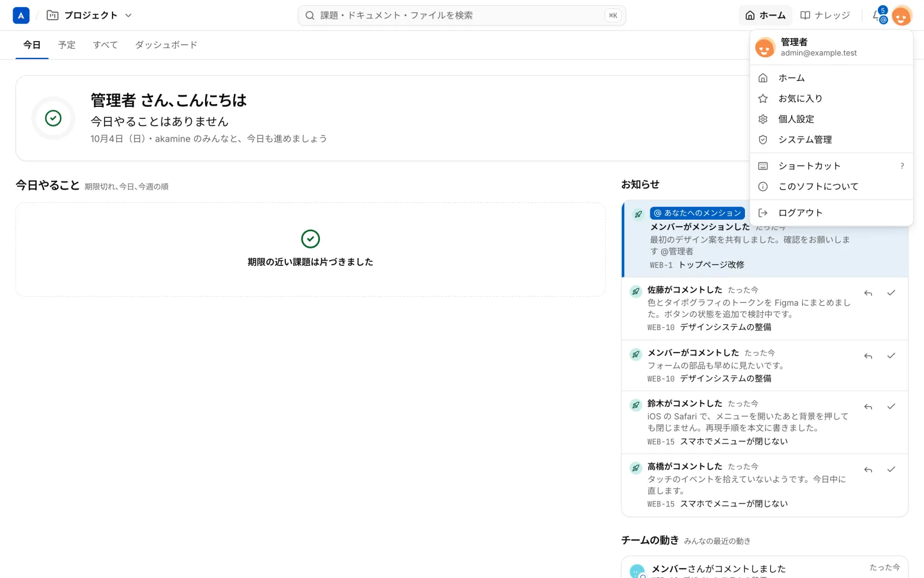Image resolution: width=924 pixels, height=578 pixels.
Task: Select このソフトについて menu entry
Action: pos(831,187)
